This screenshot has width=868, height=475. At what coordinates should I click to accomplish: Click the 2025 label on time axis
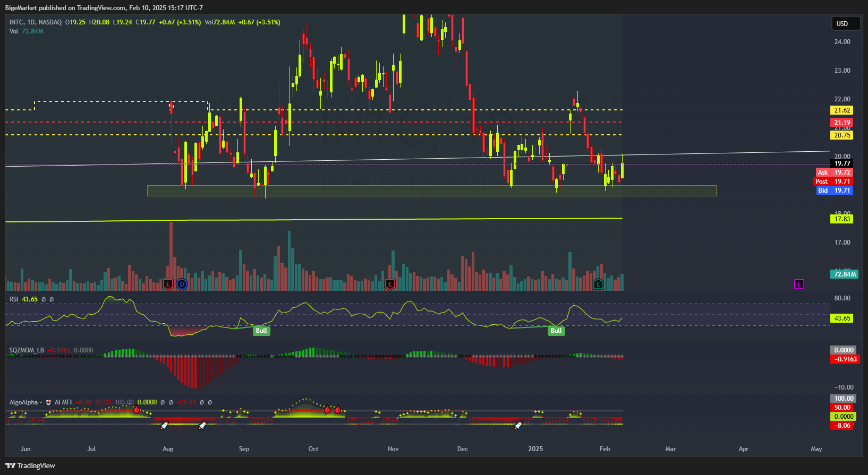coord(535,449)
